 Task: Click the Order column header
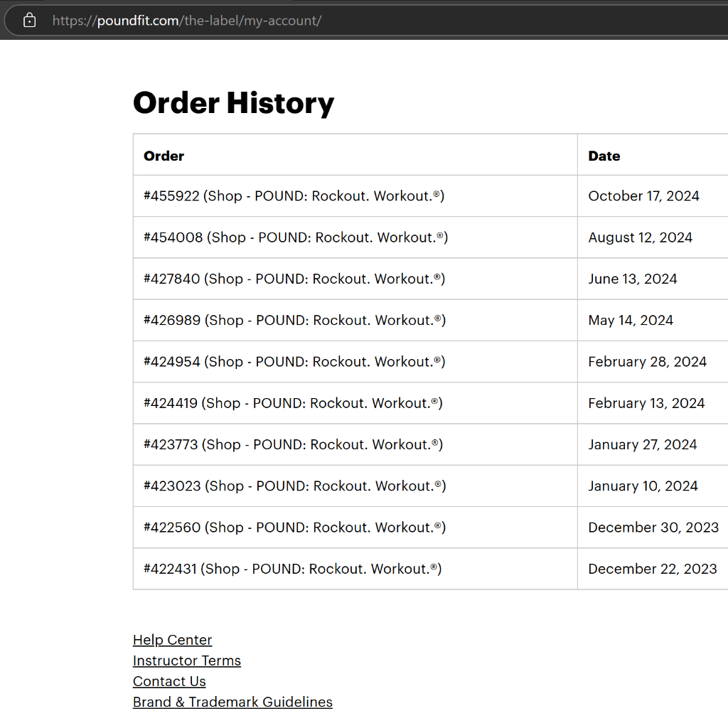point(164,156)
